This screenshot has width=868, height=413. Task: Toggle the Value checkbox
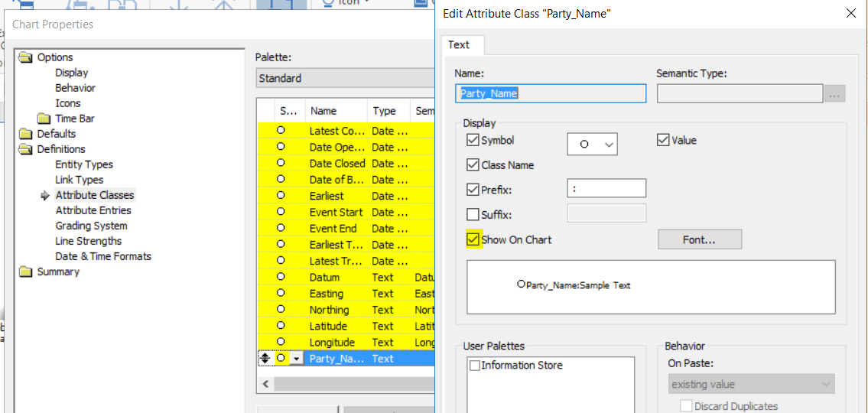point(663,141)
